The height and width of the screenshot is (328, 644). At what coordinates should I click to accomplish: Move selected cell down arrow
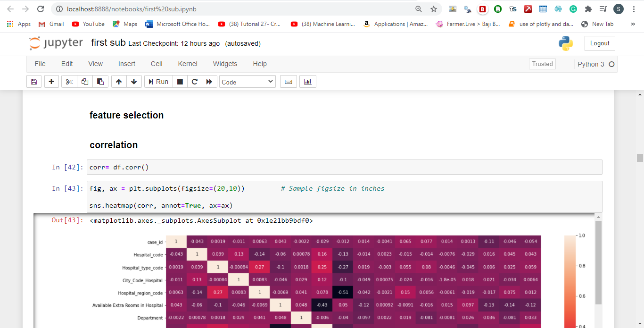[134, 82]
